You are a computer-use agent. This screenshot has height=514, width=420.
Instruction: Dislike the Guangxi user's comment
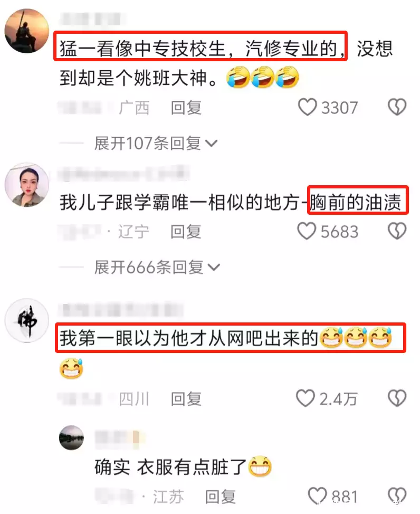coord(397,107)
